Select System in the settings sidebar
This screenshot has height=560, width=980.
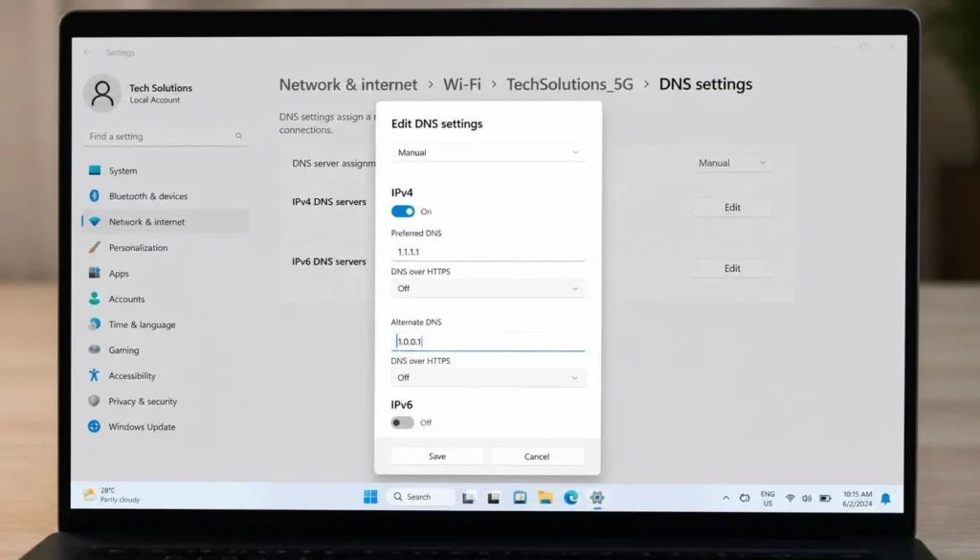click(x=166, y=170)
